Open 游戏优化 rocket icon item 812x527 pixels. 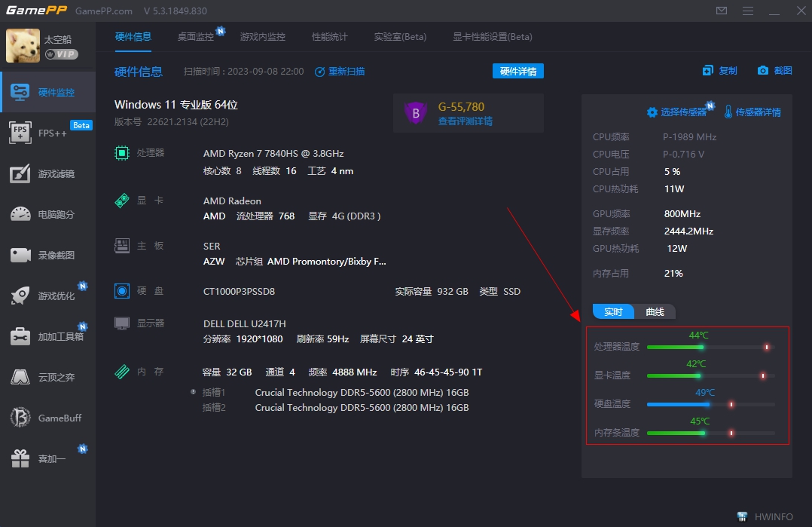click(x=47, y=296)
